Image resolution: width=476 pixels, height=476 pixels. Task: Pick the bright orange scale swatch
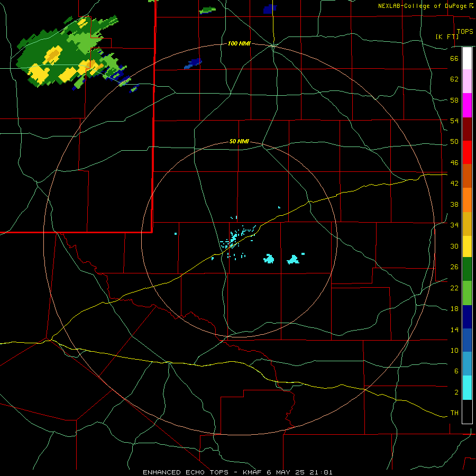coord(467,200)
